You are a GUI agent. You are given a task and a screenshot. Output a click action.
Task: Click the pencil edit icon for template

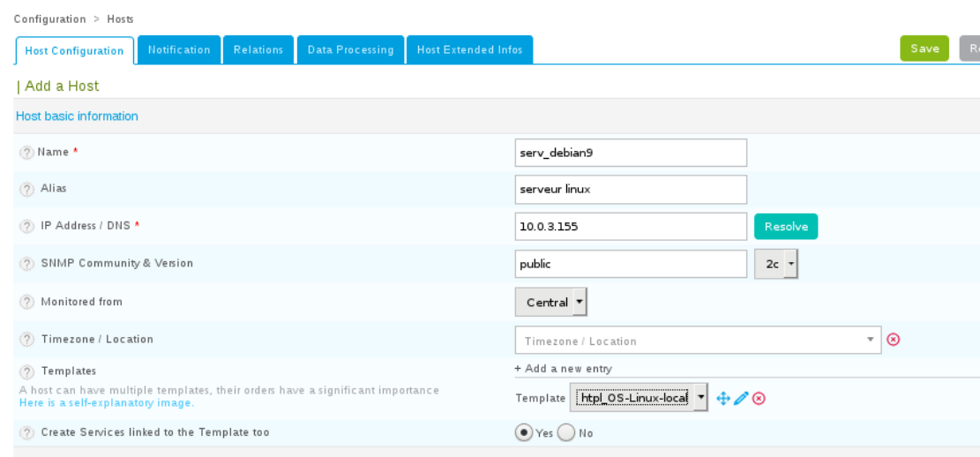[x=741, y=398]
